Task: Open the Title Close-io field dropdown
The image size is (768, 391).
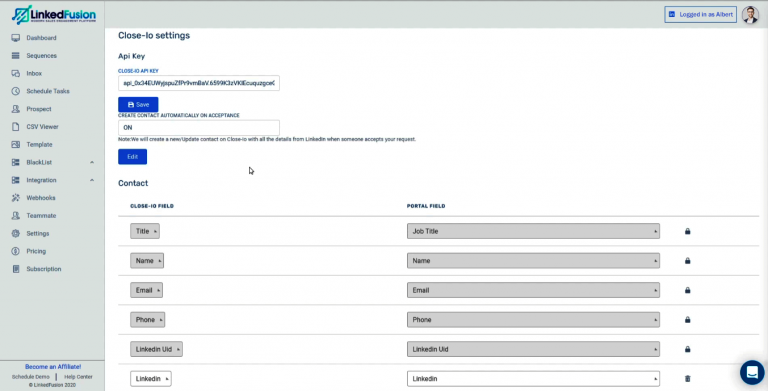Action: [x=144, y=231]
